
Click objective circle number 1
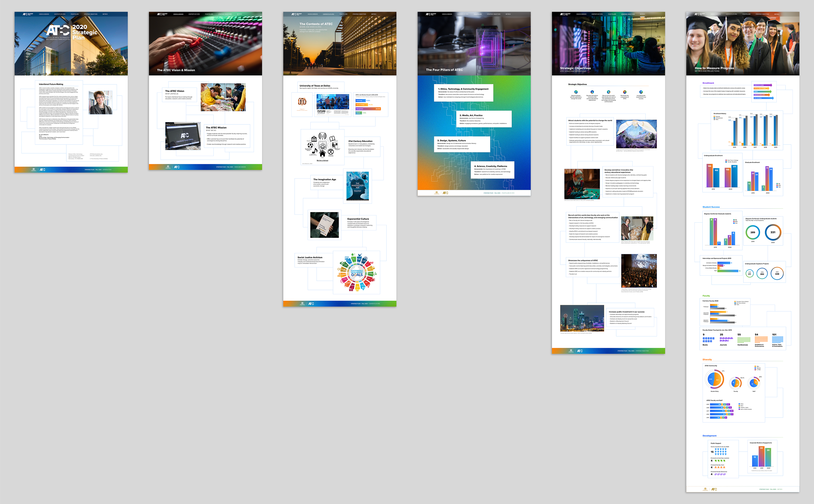pos(576,92)
